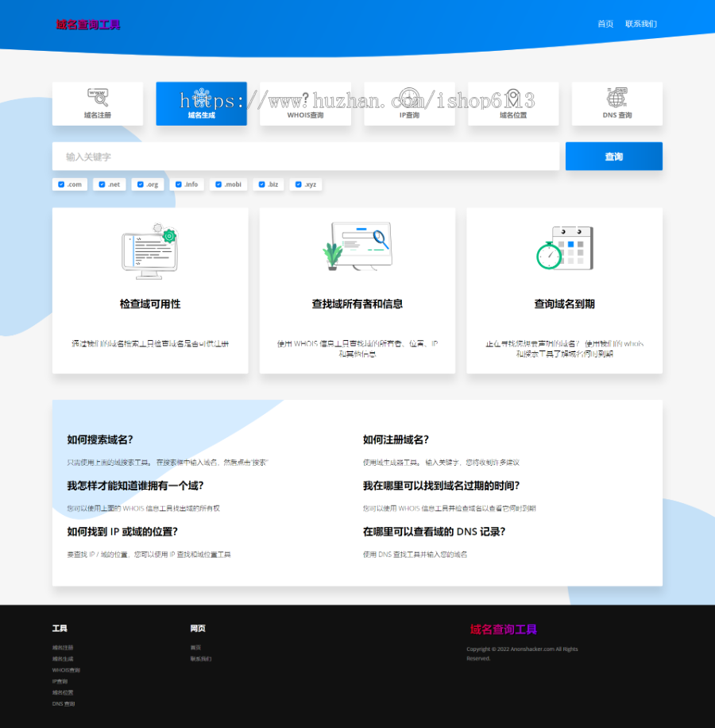
Task: Switch to the 域名位置 tab
Action: pos(513,104)
